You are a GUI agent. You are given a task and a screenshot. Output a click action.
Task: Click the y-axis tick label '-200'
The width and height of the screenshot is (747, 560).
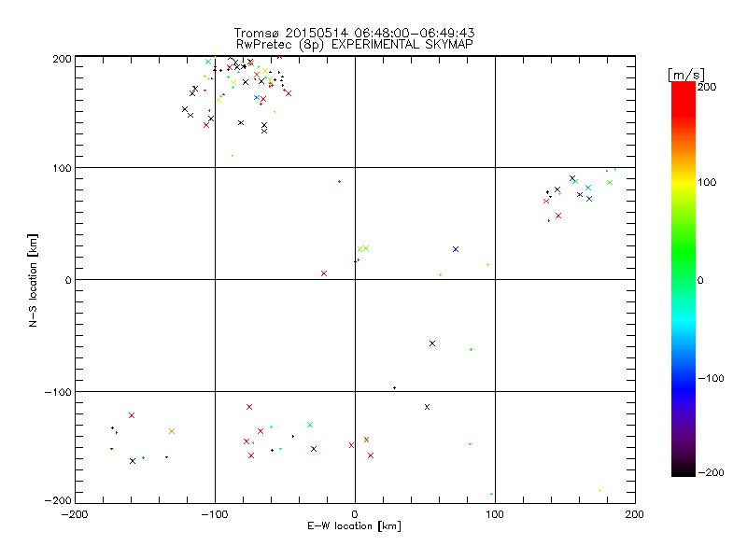[58, 500]
